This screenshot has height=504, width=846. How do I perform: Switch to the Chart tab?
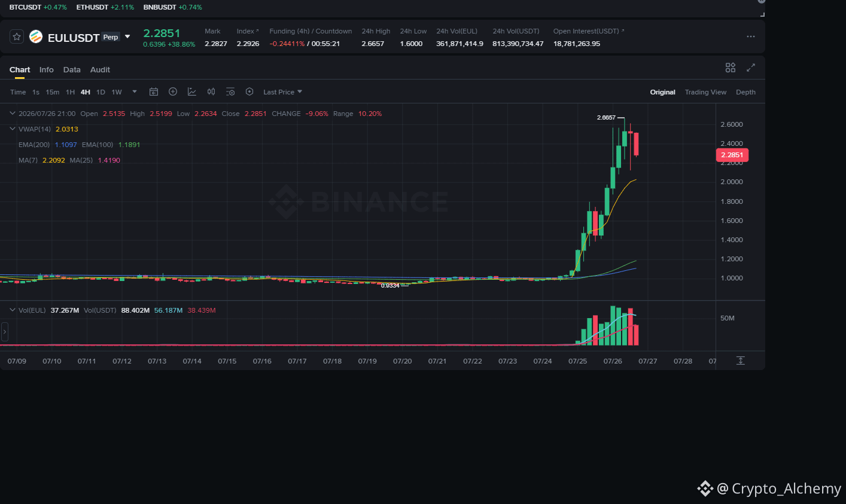coord(20,70)
